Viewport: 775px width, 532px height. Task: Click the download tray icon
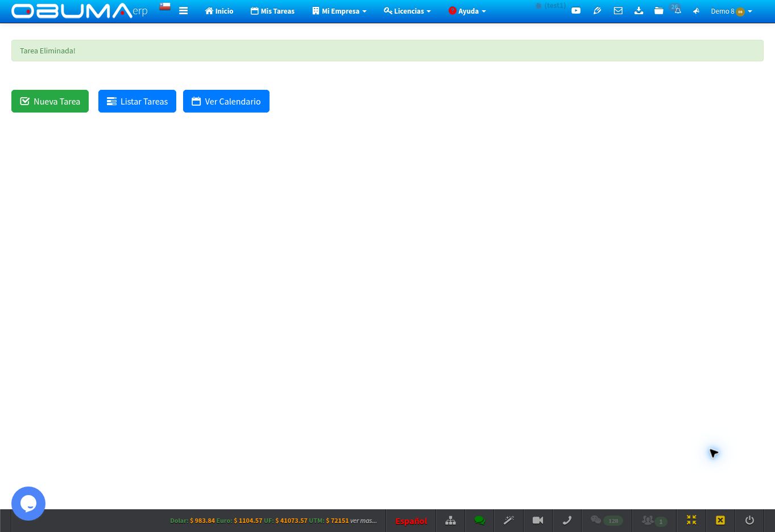point(639,11)
